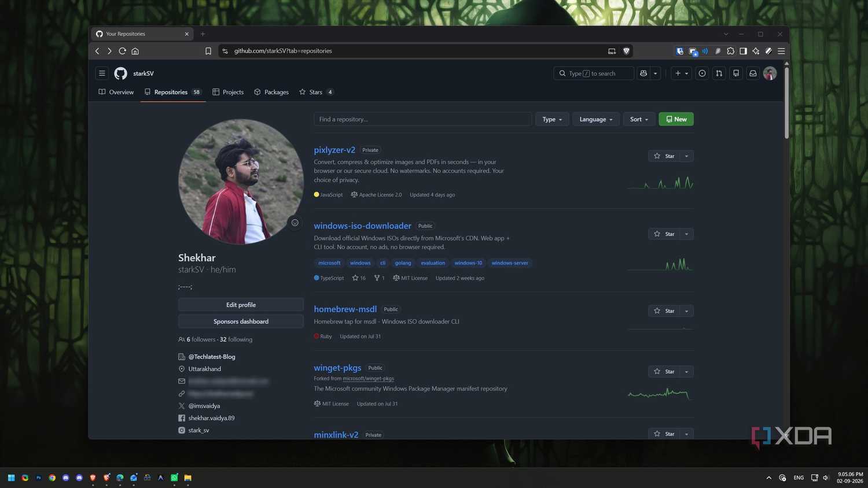Open the pixlyzer-v2 repository

pos(334,150)
